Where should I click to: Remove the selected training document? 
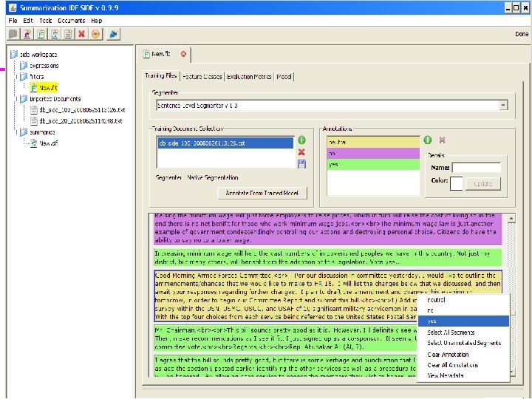pos(301,152)
